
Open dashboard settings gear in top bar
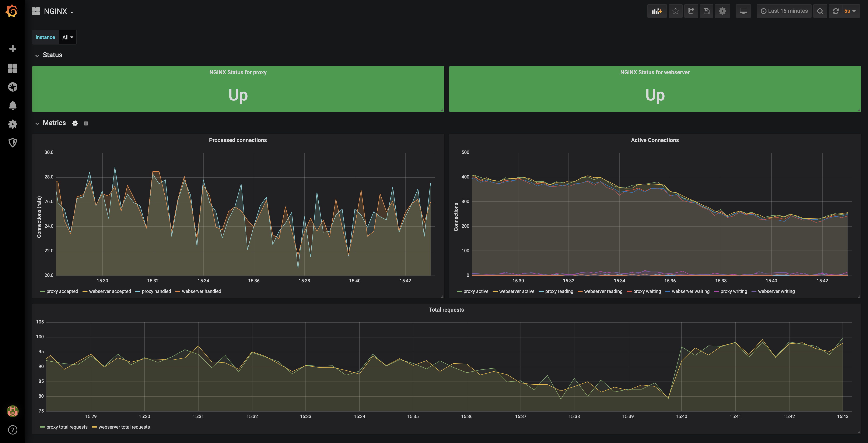pos(722,11)
